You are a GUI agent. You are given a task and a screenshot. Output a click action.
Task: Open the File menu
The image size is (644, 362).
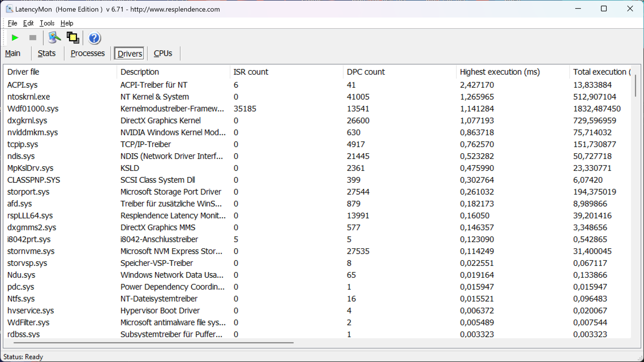12,23
